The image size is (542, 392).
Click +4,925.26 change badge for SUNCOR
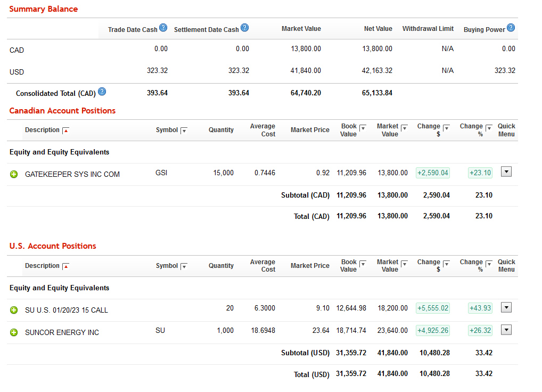tap(433, 330)
